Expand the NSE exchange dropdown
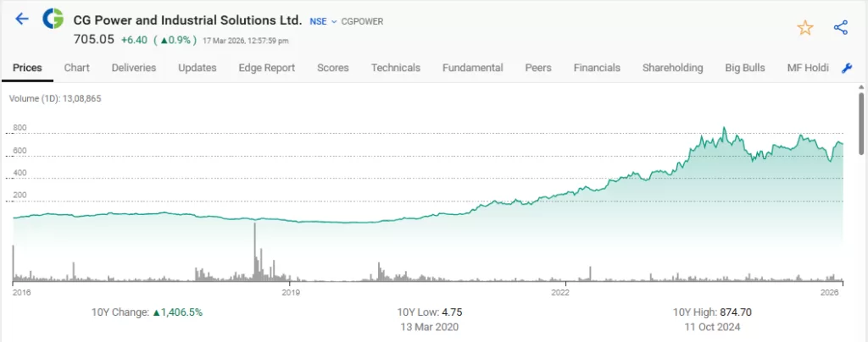This screenshot has width=868, height=342. point(323,20)
